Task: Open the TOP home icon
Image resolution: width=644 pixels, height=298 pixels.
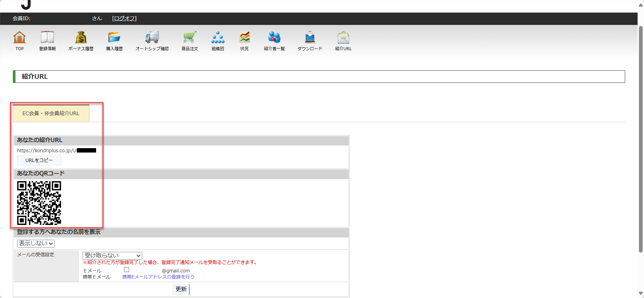Action: pos(20,37)
